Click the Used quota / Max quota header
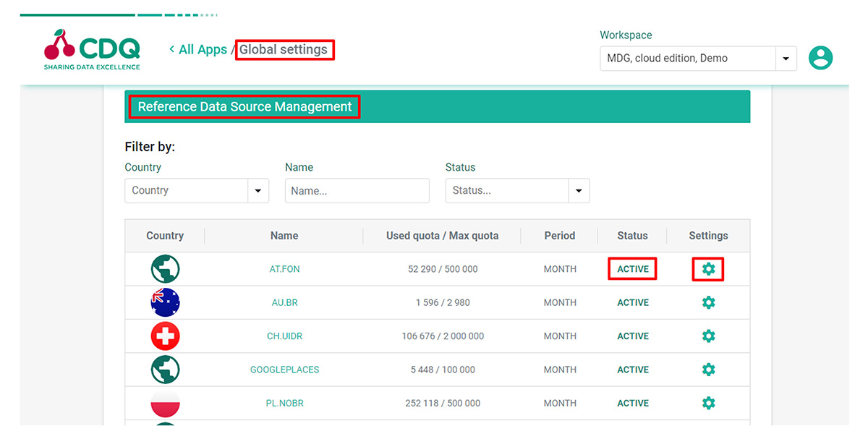Viewport: 868px width, 439px height. (443, 236)
